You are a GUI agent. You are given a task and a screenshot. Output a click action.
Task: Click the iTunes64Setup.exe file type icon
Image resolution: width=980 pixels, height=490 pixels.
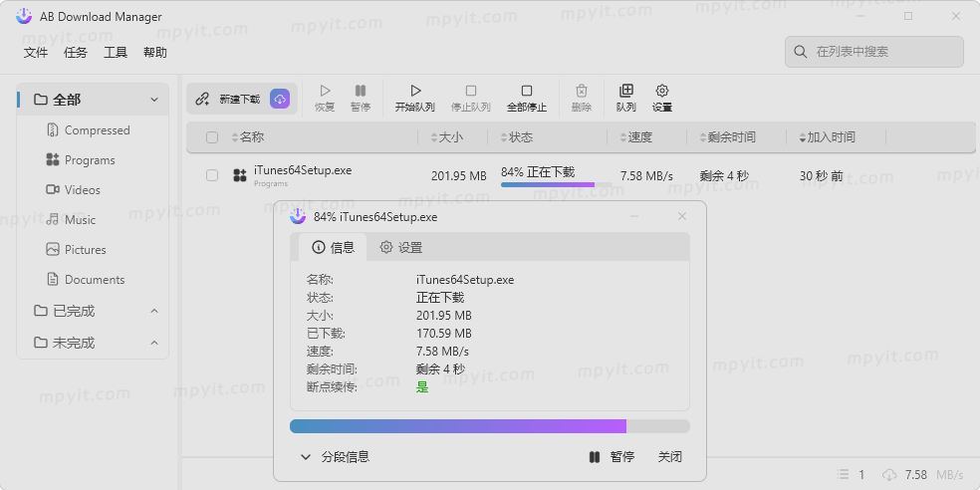pos(240,175)
